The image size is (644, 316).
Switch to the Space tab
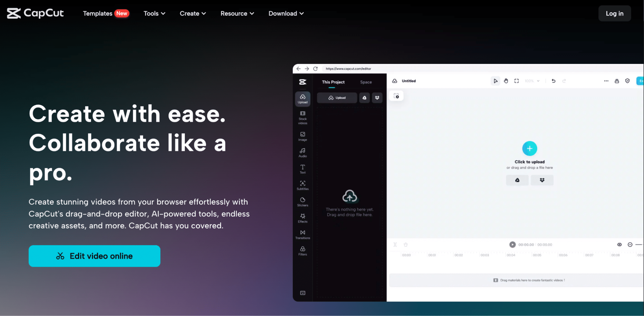(x=366, y=82)
